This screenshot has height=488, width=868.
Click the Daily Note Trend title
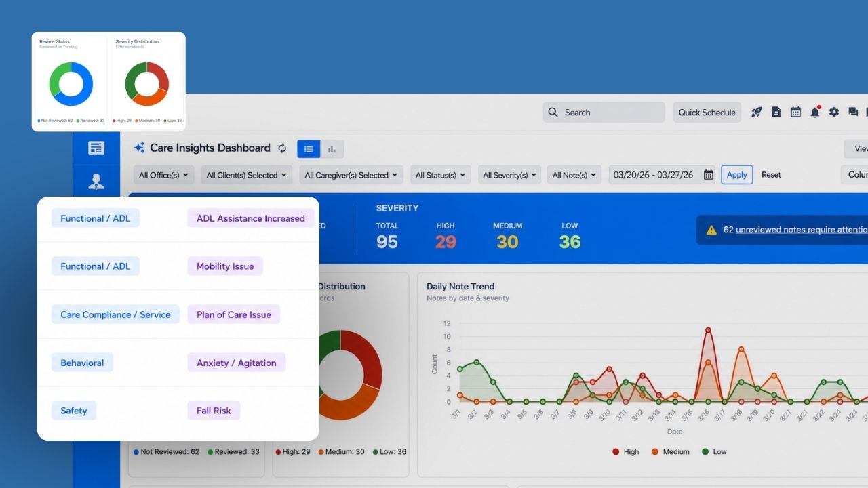point(460,286)
